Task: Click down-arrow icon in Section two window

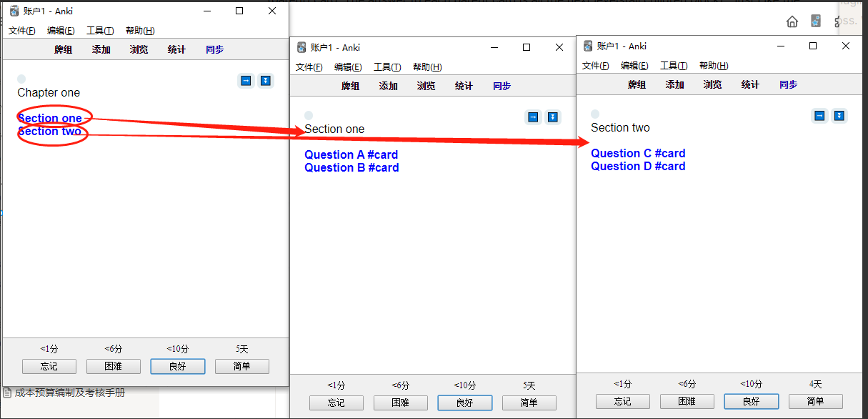Action: pyautogui.click(x=839, y=116)
